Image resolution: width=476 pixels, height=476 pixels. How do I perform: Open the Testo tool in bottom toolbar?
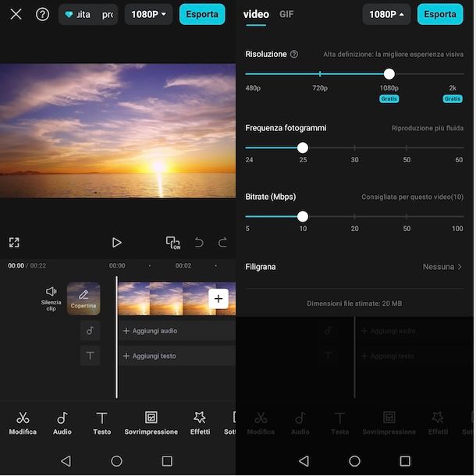click(x=102, y=423)
